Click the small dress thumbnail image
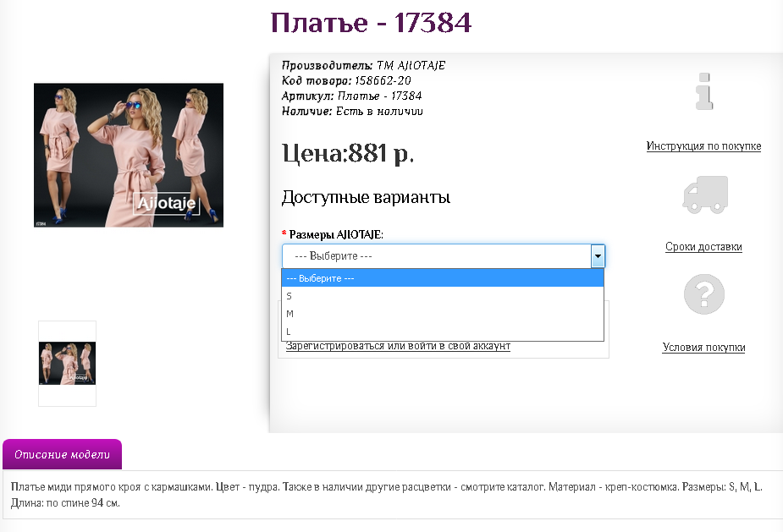The image size is (783, 532). point(68,364)
